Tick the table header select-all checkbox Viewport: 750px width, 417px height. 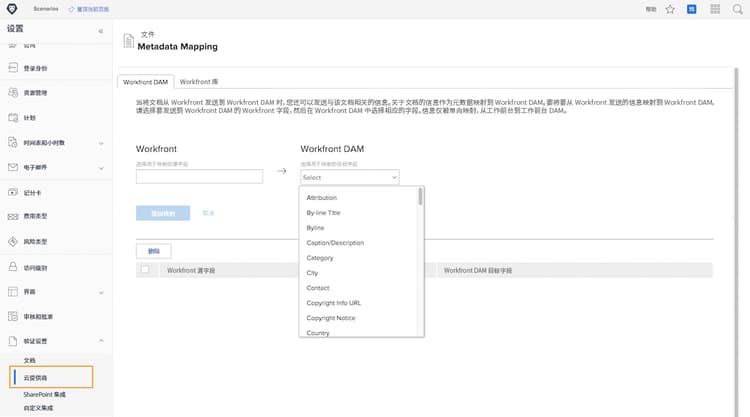tap(145, 269)
